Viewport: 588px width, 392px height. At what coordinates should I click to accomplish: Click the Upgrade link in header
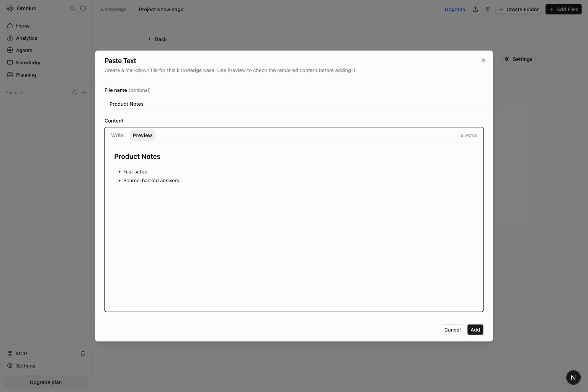[455, 9]
